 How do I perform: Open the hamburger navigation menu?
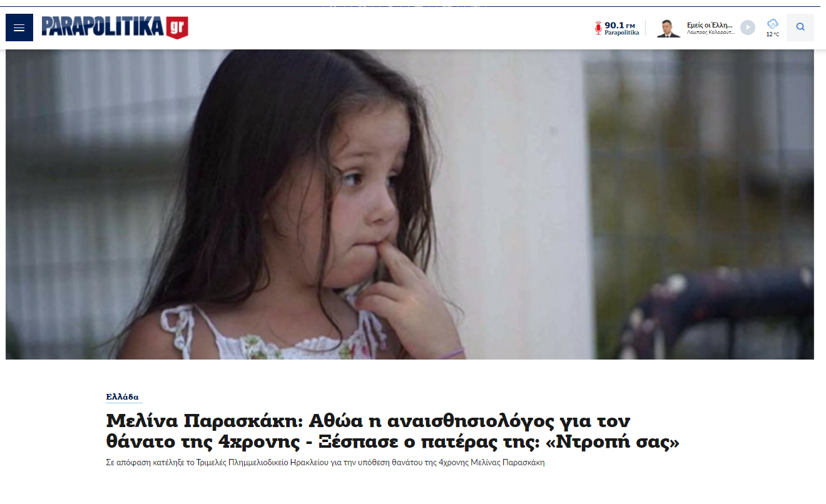[19, 28]
